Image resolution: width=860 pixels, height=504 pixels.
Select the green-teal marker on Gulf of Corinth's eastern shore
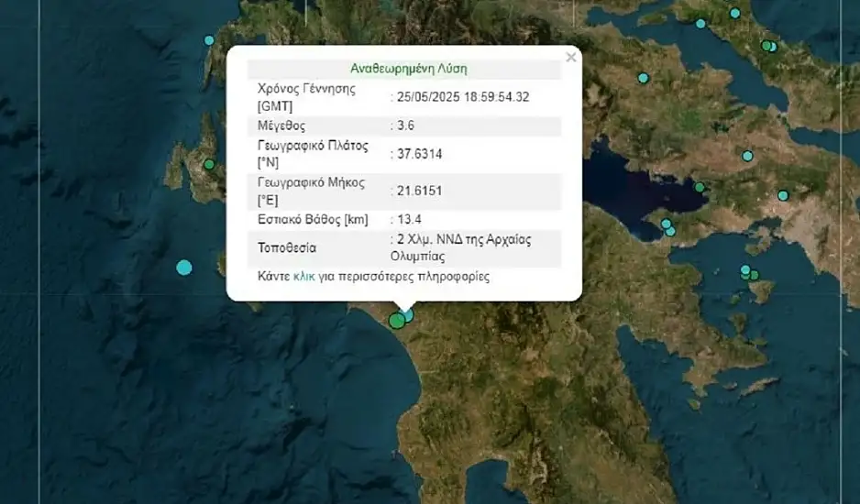(700, 187)
